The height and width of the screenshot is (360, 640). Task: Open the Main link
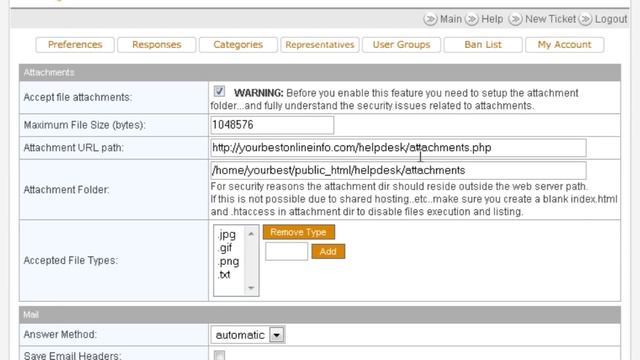[451, 19]
